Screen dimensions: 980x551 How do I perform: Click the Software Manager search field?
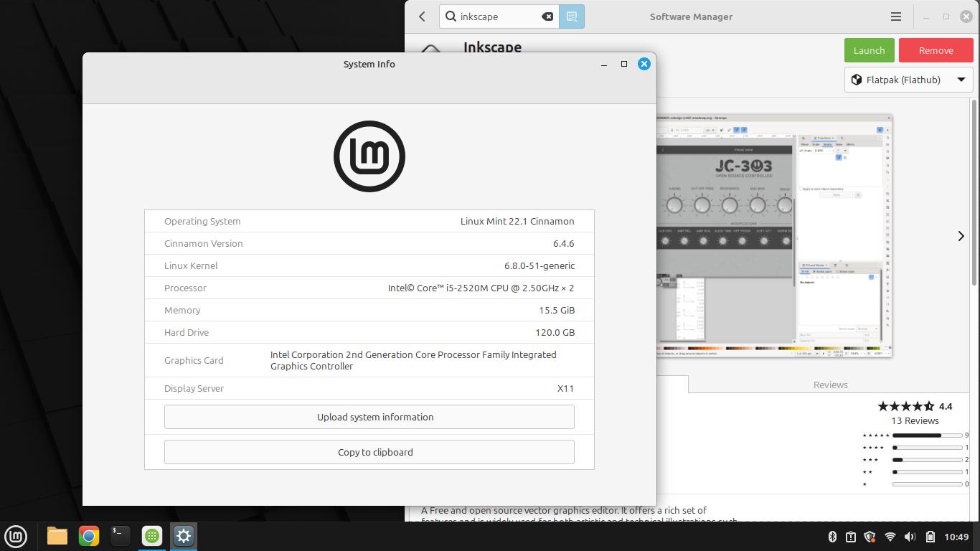point(499,17)
